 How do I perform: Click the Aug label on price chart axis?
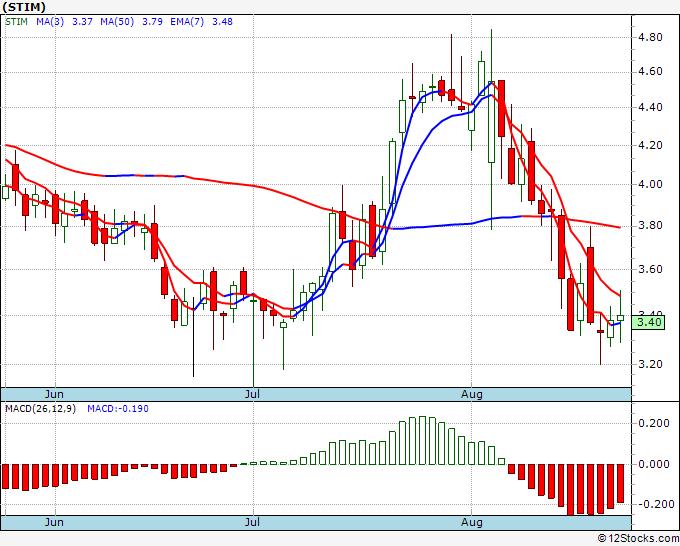471,394
